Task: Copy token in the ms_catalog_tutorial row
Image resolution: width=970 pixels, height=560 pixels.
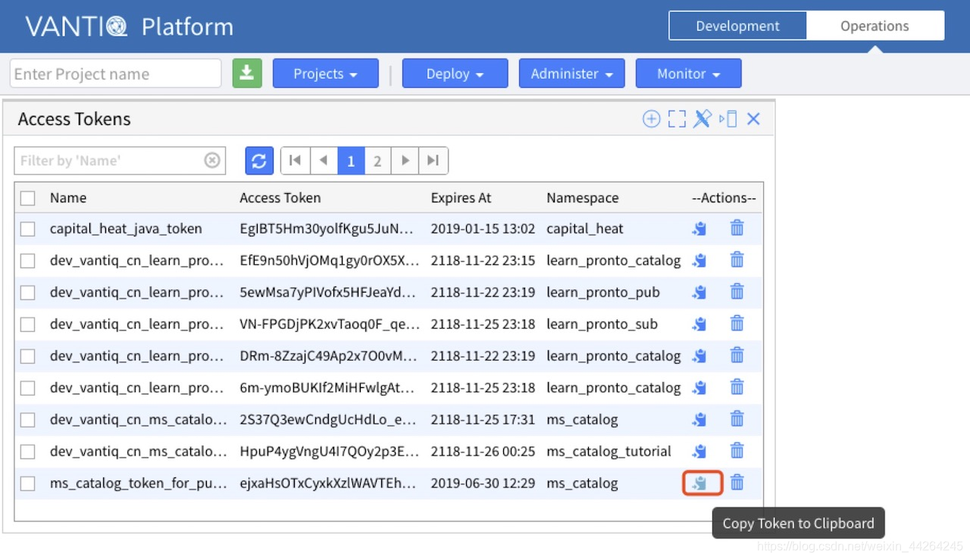Action: (x=699, y=452)
